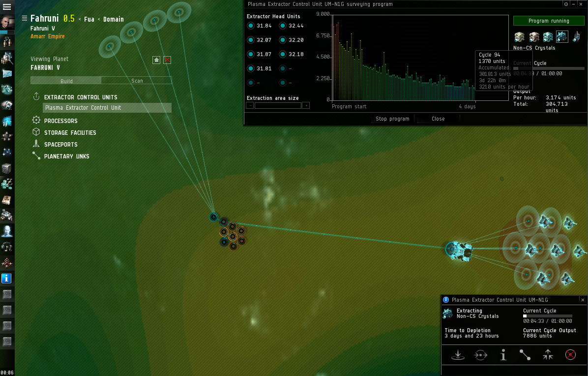Switch to the Scan tab

coord(137,81)
